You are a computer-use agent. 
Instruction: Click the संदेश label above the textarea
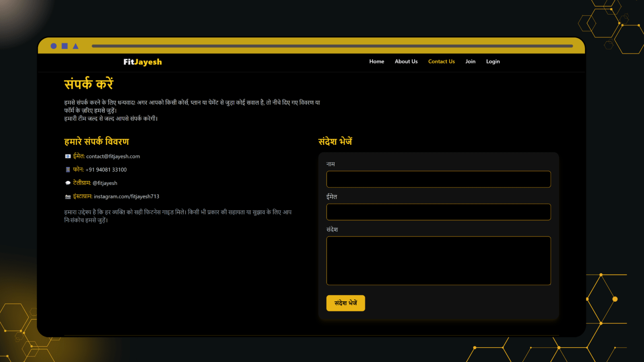coord(332,229)
